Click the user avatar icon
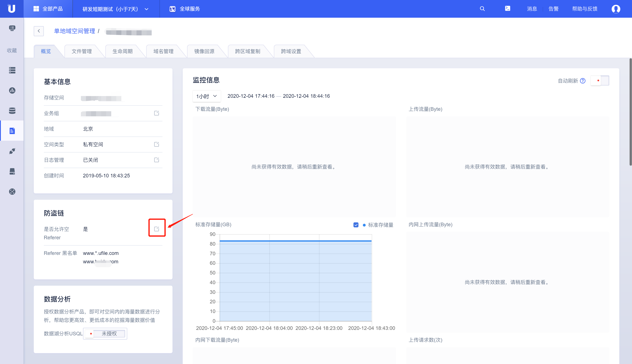632x364 pixels. (x=616, y=9)
